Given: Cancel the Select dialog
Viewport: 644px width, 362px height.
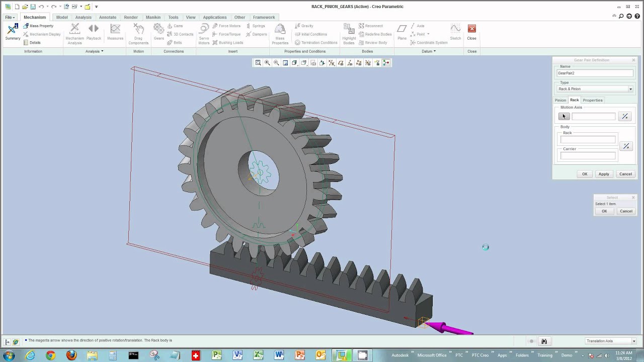Looking at the screenshot, I should coord(626,211).
